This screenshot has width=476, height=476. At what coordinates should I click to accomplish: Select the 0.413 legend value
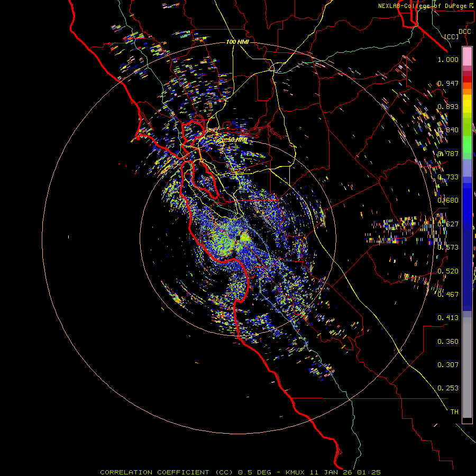coord(448,318)
